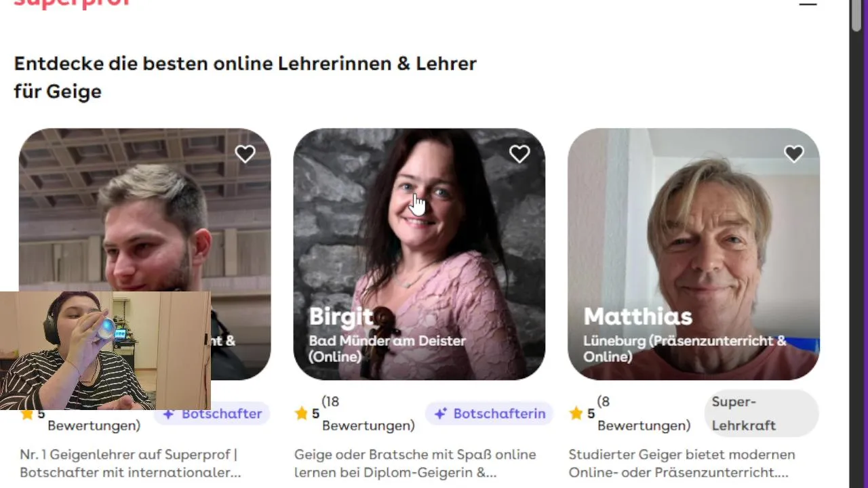
Task: Open Birgit's profile photo card
Action: [x=419, y=254]
